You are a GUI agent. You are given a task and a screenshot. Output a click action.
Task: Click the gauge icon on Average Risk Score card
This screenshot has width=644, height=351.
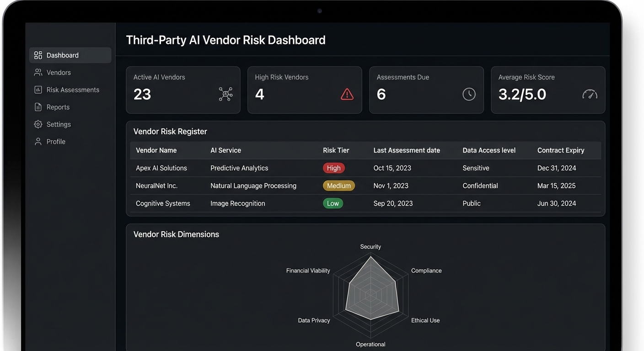tap(590, 94)
